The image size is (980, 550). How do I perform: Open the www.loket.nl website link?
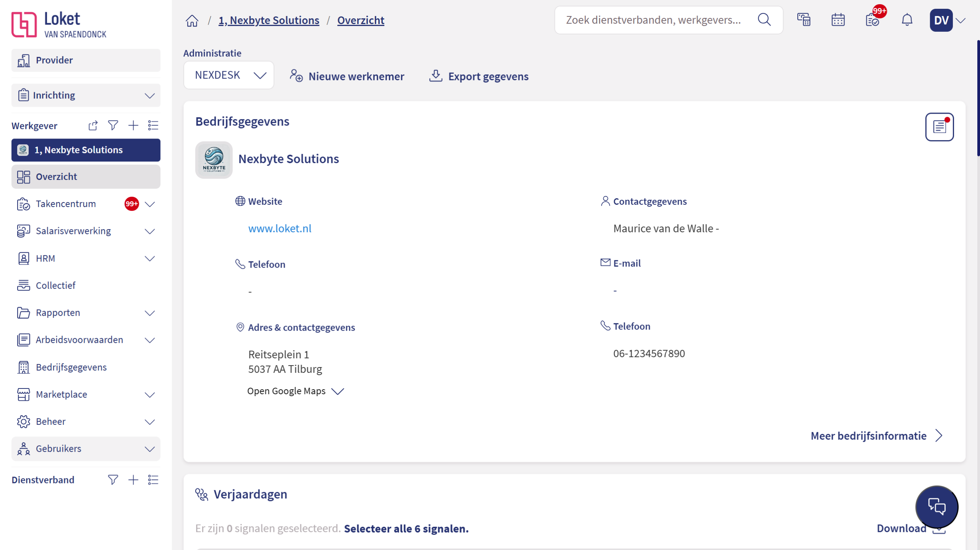(280, 228)
